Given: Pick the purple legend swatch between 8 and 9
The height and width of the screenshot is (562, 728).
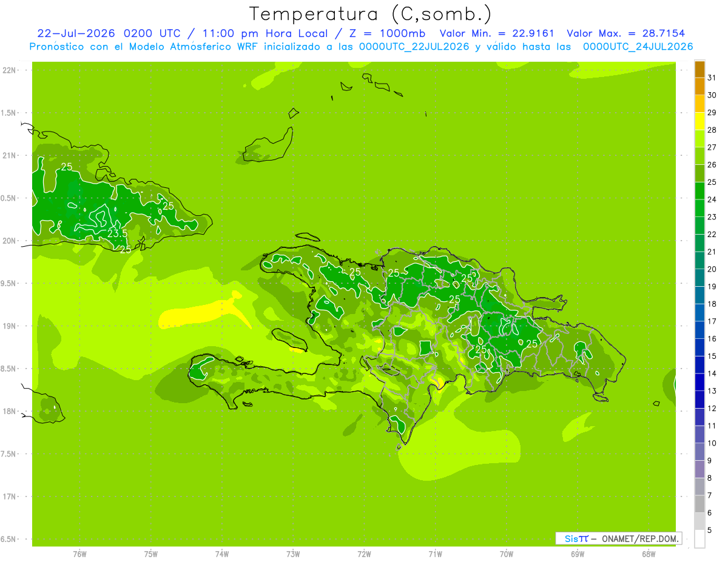Looking at the screenshot, I should (699, 469).
